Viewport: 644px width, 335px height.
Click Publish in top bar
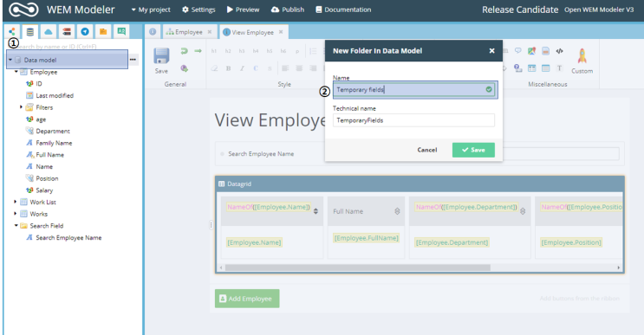[288, 10]
